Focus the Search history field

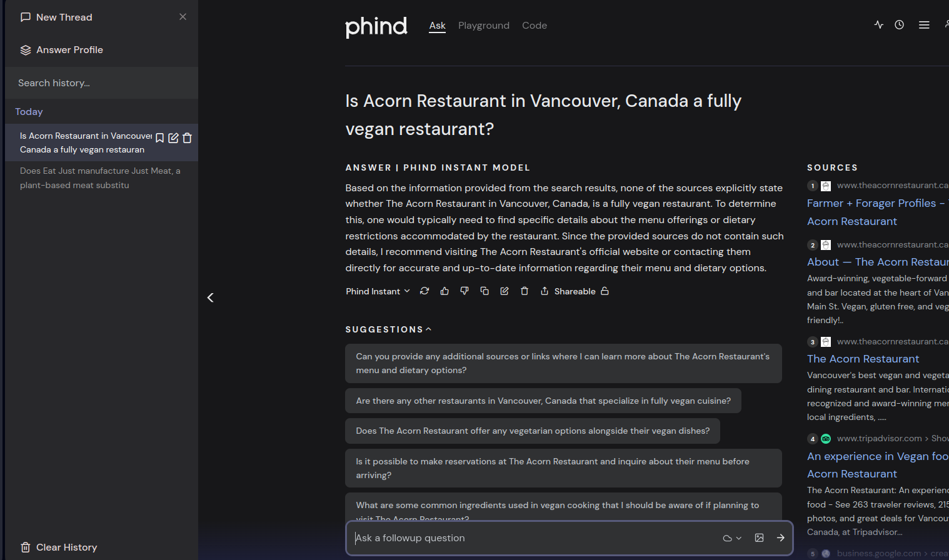pyautogui.click(x=101, y=83)
